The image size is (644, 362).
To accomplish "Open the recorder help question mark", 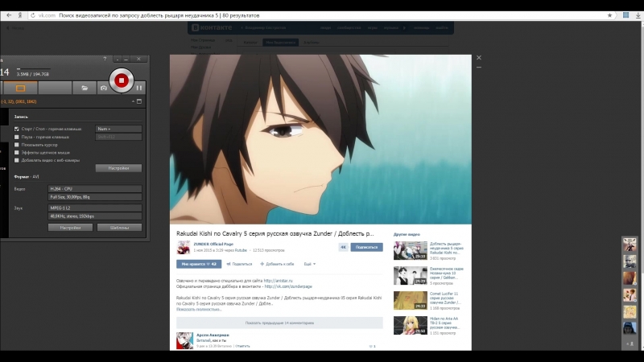I will [105, 59].
